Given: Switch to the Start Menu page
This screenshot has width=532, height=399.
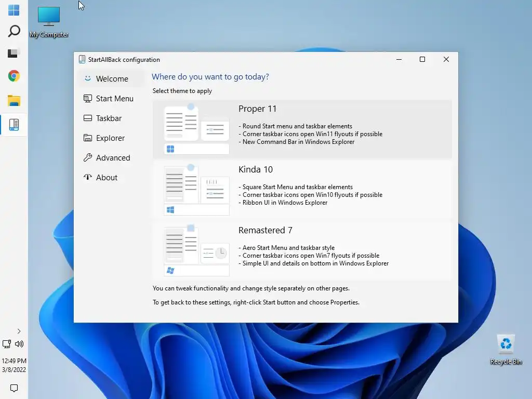Looking at the screenshot, I should pyautogui.click(x=111, y=98).
